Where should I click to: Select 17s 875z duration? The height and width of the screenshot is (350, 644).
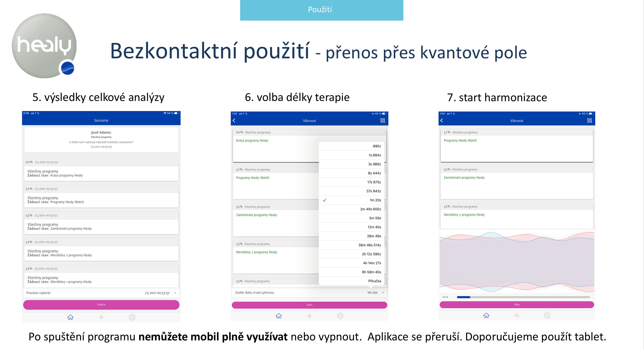tap(352, 182)
